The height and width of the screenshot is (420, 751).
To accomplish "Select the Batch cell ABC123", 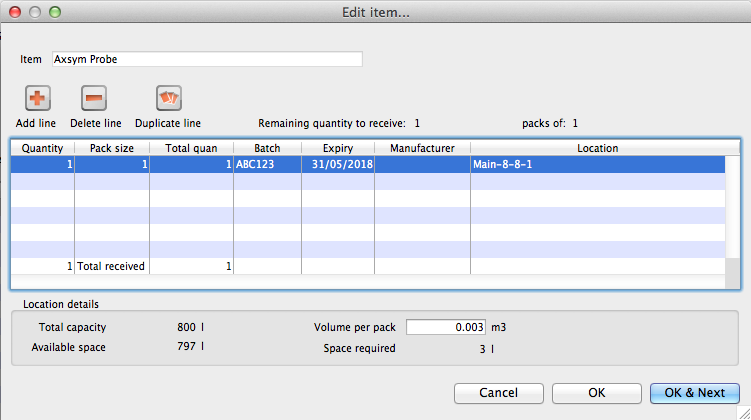I will click(x=267, y=165).
